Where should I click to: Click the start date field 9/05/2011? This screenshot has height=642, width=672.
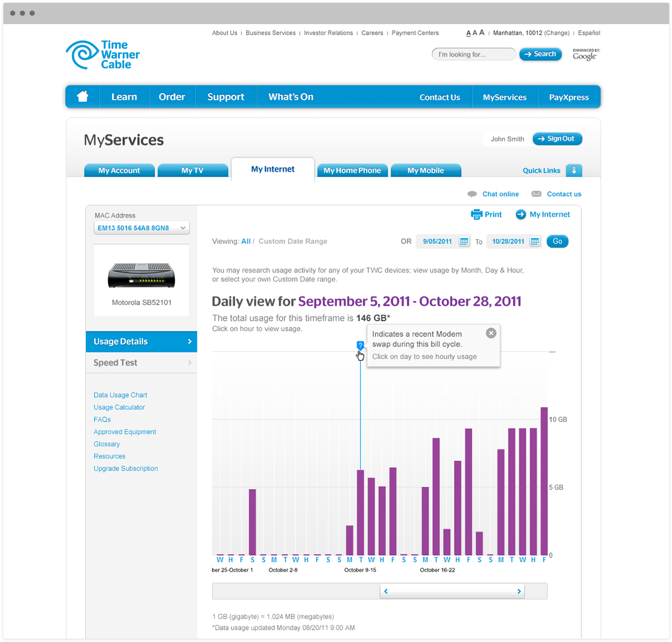coord(438,242)
